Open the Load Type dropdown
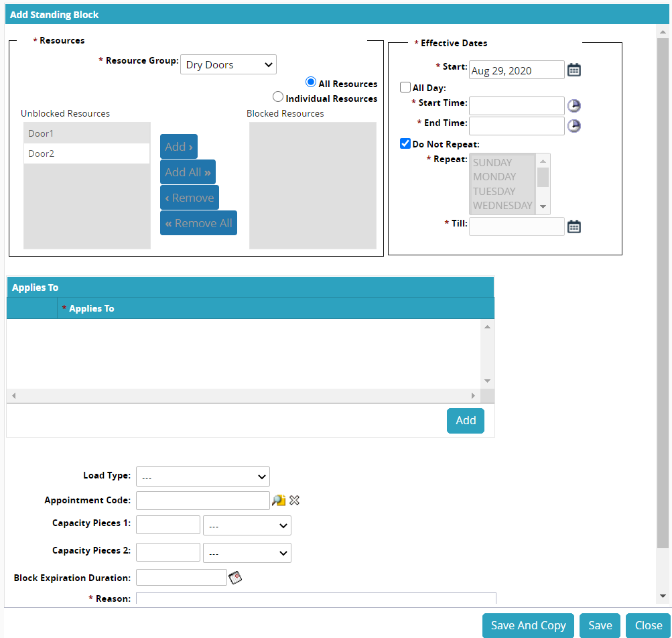The width and height of the screenshot is (672, 638). click(x=202, y=476)
